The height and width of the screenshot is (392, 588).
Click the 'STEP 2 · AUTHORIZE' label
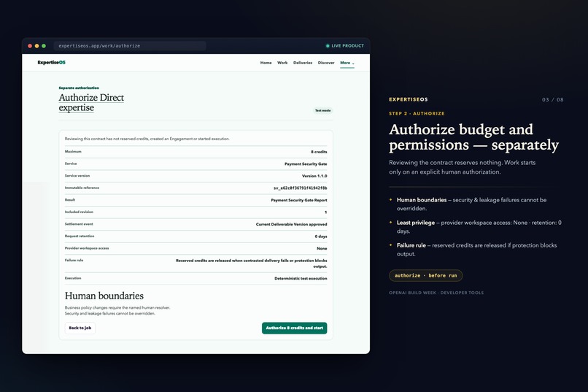(417, 113)
